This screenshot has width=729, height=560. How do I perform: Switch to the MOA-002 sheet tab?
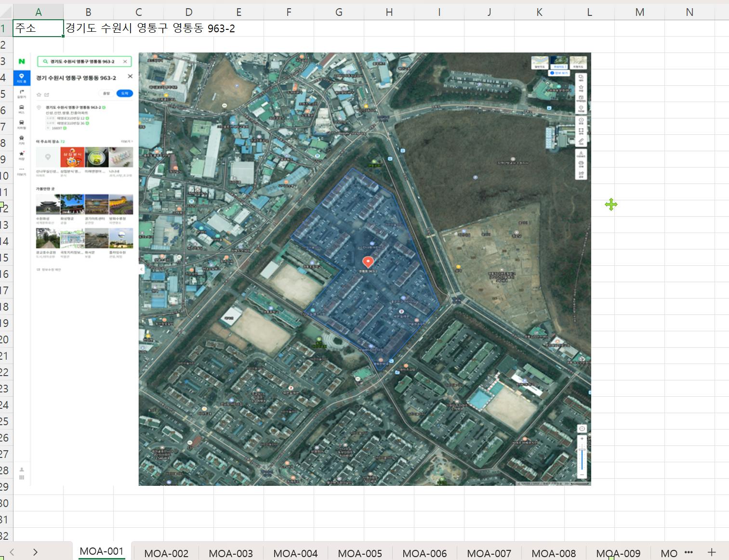pyautogui.click(x=166, y=553)
